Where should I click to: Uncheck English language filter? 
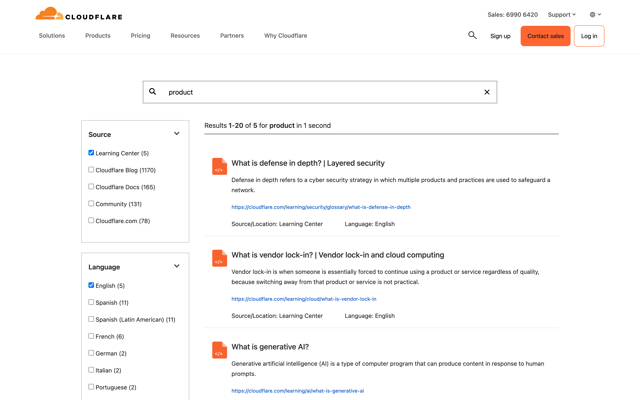coord(91,285)
